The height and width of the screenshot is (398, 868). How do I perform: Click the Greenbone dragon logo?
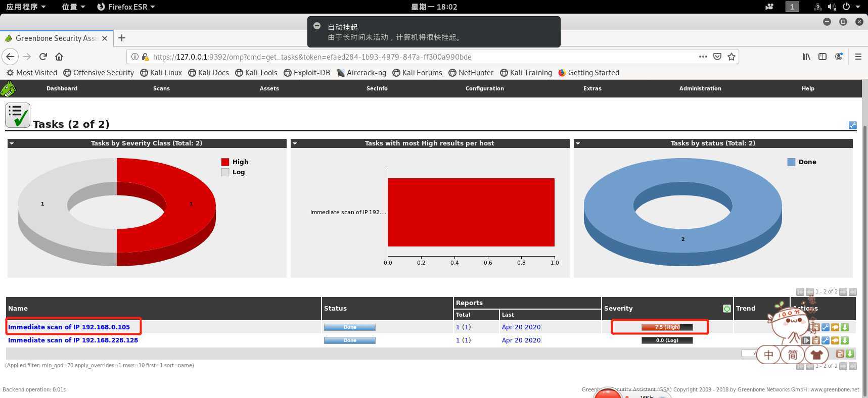point(8,88)
